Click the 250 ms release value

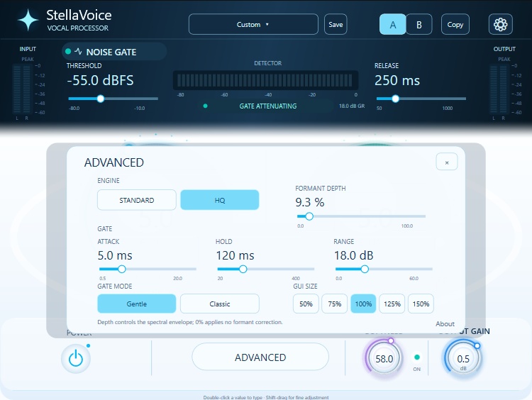397,80
